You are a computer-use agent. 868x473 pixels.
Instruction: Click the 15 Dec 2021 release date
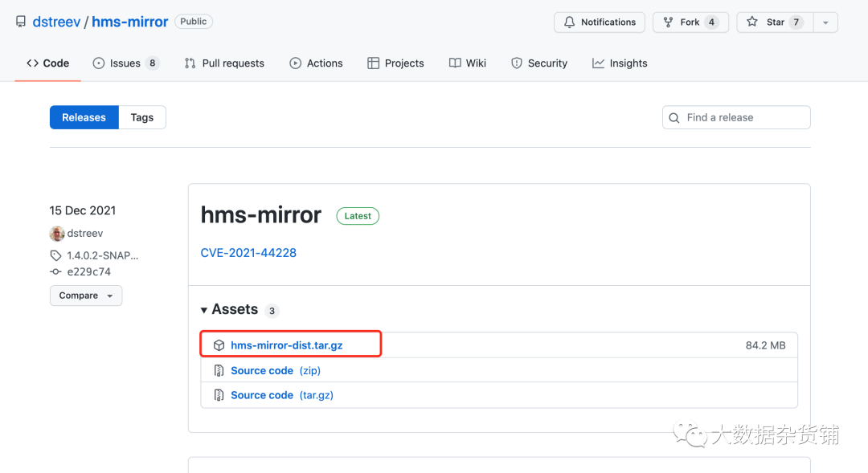click(83, 210)
